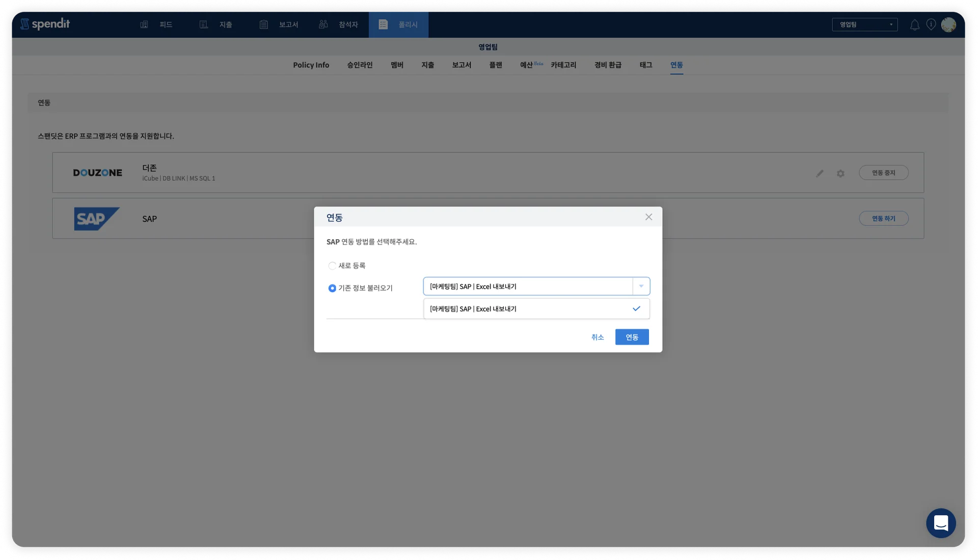Open notifications bell icon
Image resolution: width=978 pixels, height=560 pixels.
914,25
